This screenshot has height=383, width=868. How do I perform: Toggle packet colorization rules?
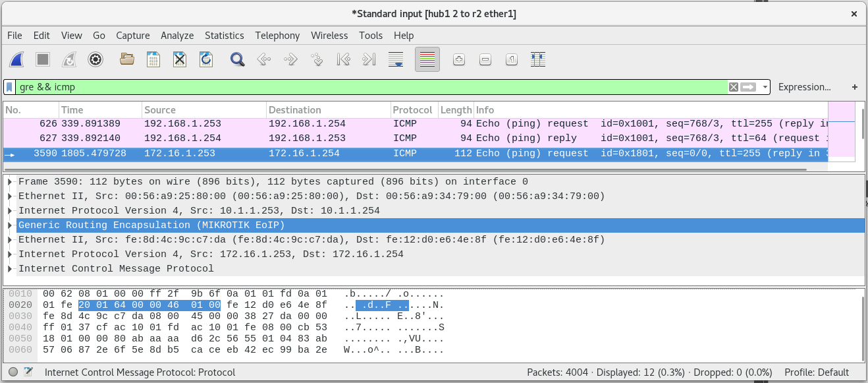pyautogui.click(x=427, y=60)
